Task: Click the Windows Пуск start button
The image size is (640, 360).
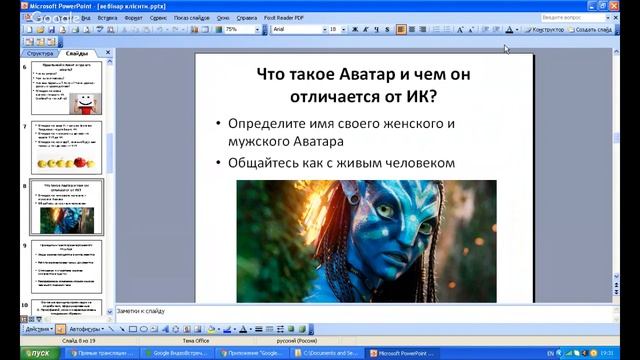Action: pyautogui.click(x=40, y=353)
